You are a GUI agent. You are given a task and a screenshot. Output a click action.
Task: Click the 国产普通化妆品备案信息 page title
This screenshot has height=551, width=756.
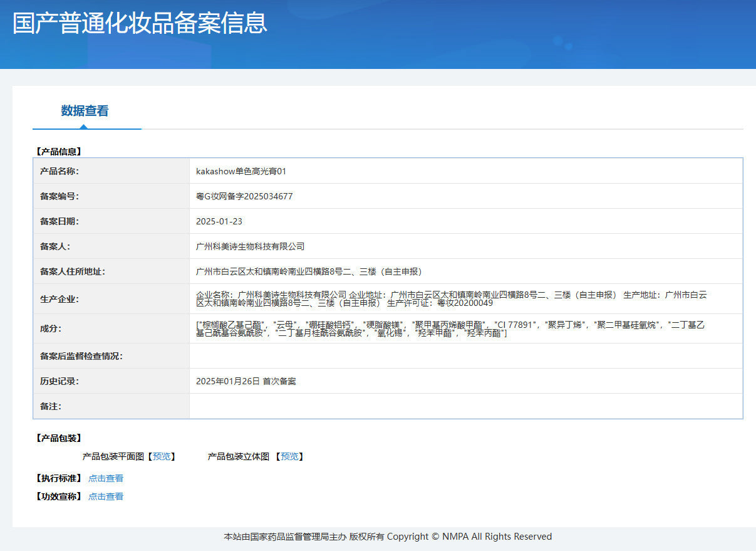click(x=140, y=23)
